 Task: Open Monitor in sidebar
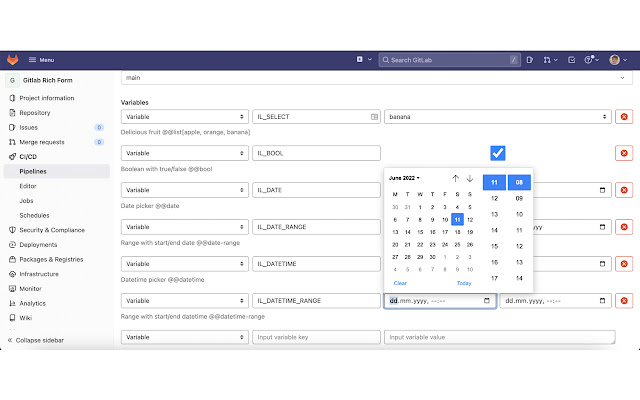pyautogui.click(x=30, y=289)
